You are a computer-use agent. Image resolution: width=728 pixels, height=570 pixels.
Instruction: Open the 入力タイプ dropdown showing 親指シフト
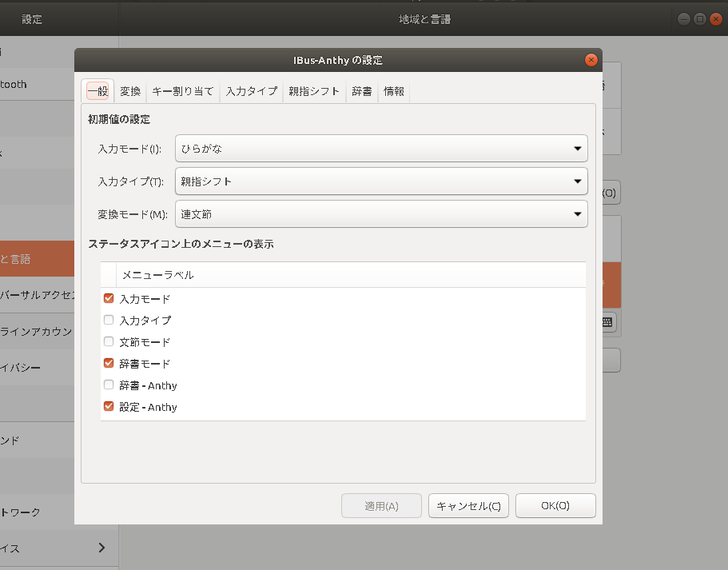[381, 181]
